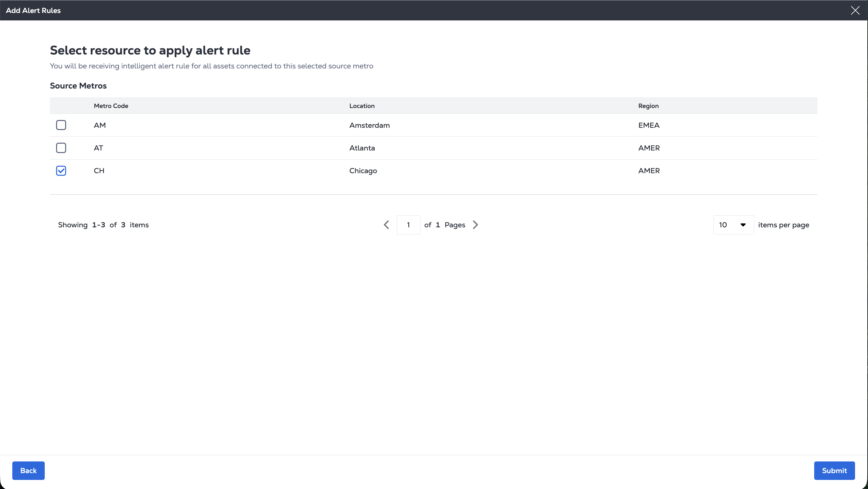
Task: Select the Amsterdam location cell
Action: pos(369,125)
